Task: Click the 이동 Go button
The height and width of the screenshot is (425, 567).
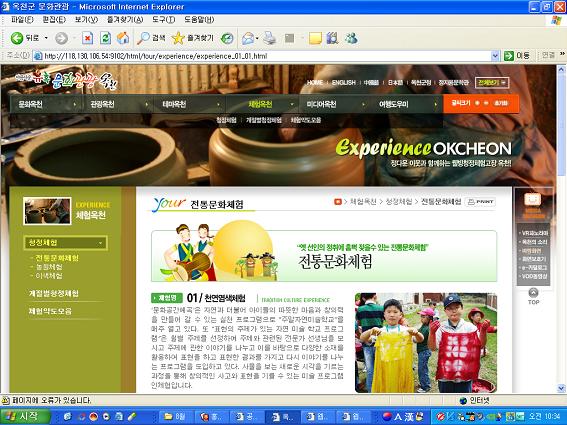Action: (x=517, y=56)
